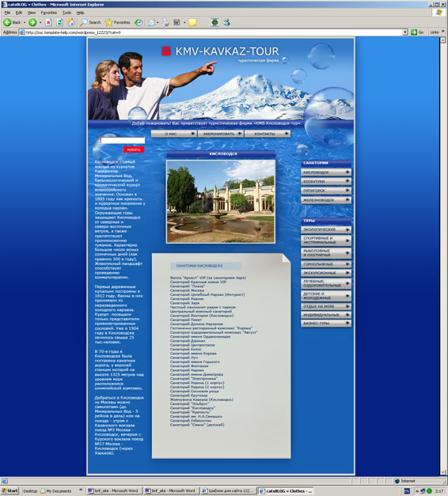The height and width of the screenshot is (496, 448).
Task: Click the green ICQ-style toolbar icon
Action: point(215,22)
